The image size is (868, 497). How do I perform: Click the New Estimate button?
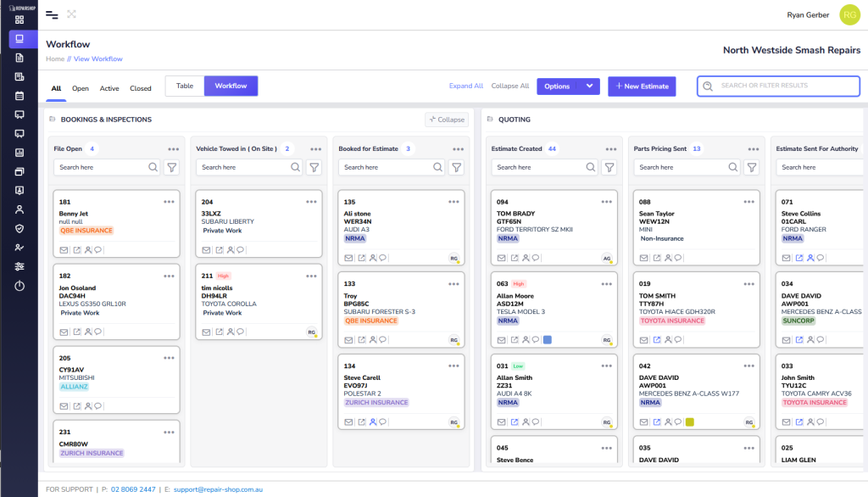pos(642,87)
